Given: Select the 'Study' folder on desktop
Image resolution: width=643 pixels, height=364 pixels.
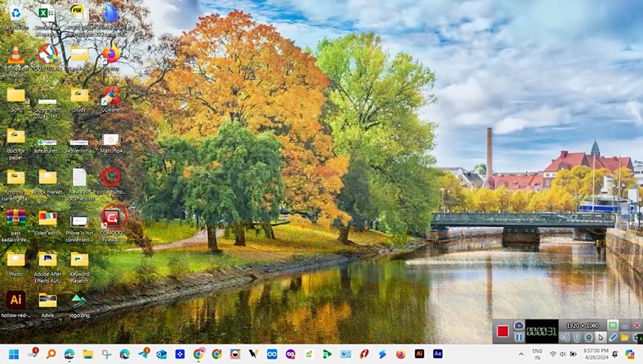Looking at the screenshot, I should [x=79, y=99].
